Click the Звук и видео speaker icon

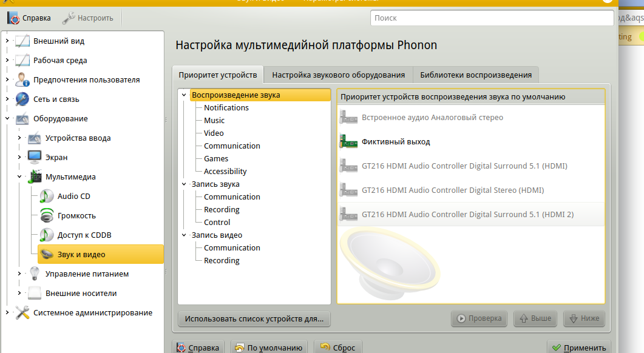coord(46,254)
